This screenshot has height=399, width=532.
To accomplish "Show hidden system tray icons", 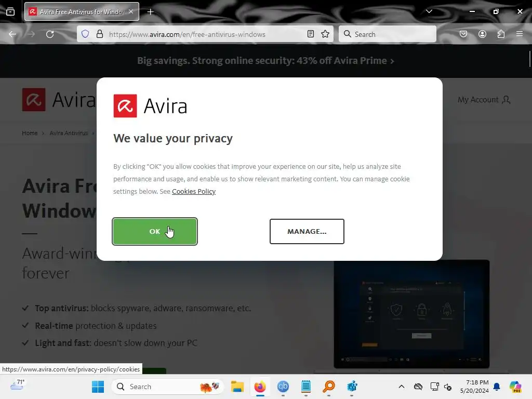I will (402, 387).
